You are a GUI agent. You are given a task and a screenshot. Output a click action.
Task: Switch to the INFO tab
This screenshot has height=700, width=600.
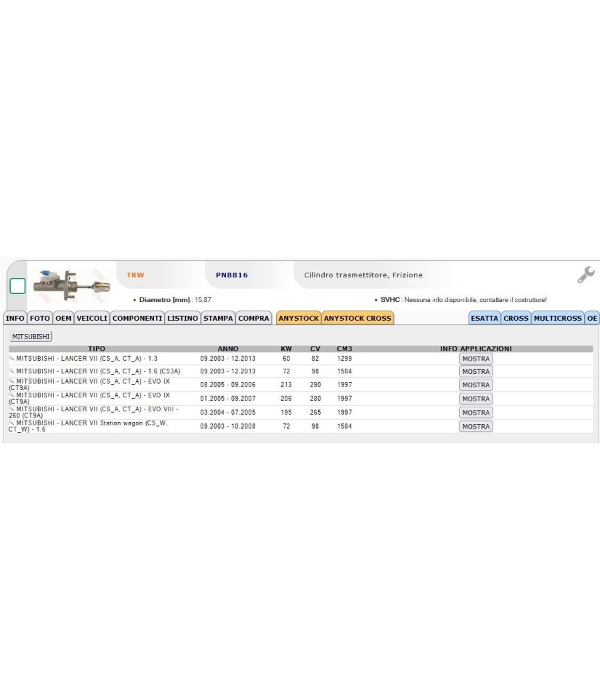(15, 318)
